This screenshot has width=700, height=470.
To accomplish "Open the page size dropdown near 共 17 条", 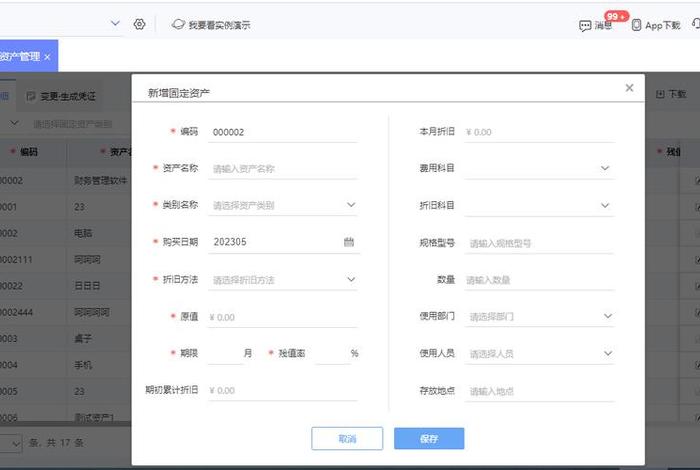I will (11, 443).
